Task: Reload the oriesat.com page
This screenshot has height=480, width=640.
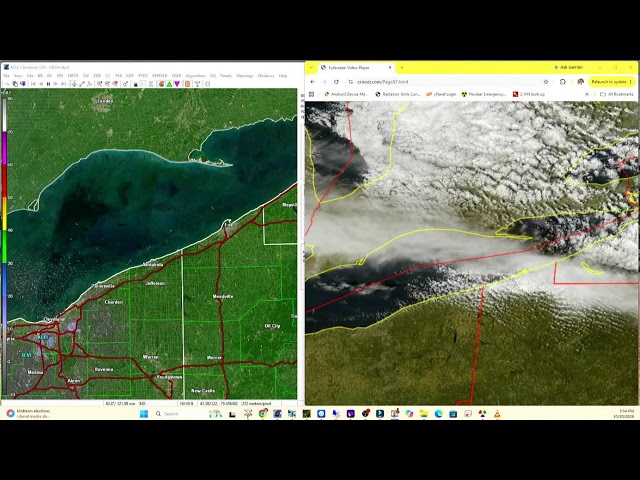Action: pos(336,82)
